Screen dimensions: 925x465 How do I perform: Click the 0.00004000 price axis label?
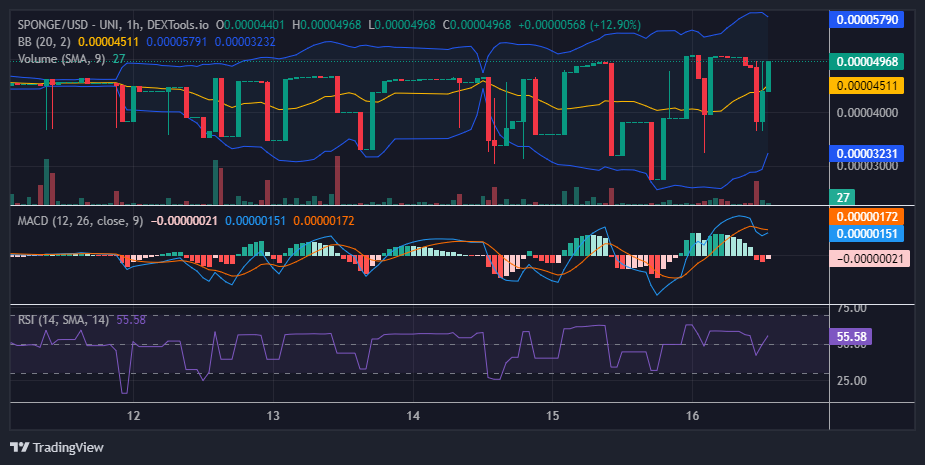[867, 112]
